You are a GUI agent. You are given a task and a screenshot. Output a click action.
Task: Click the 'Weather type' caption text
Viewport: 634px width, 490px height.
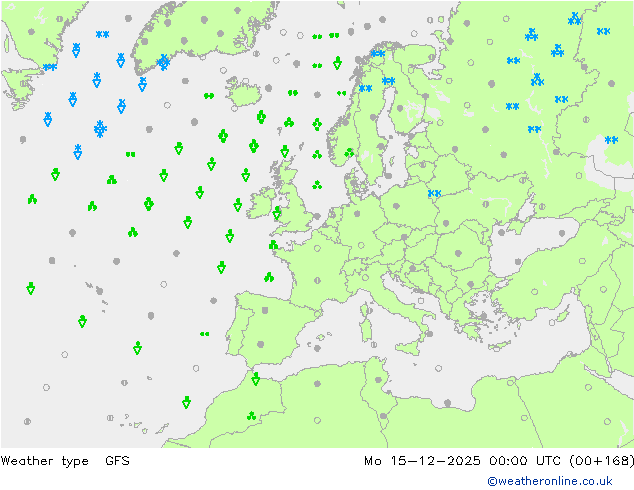coord(44,461)
